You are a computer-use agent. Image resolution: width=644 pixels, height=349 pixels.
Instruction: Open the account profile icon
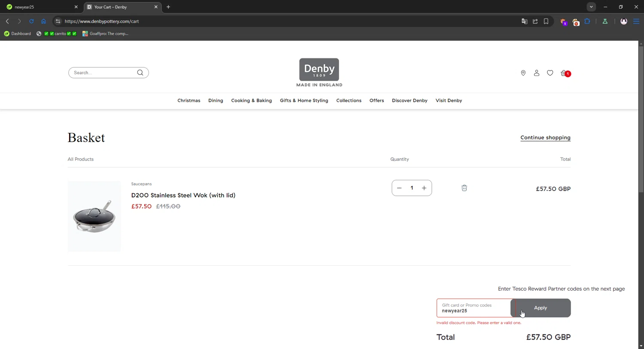click(x=536, y=73)
